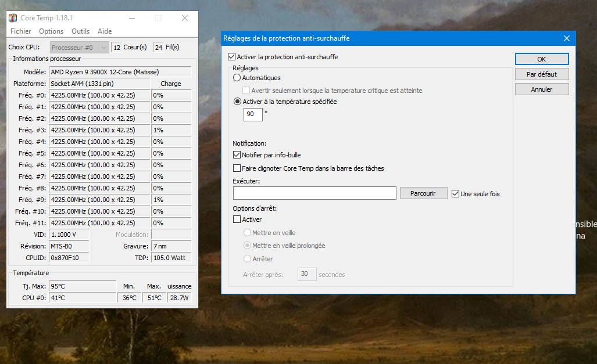Viewport: 597px width, 364px height.
Task: Select Activer à la température spécifiée
Action: click(237, 102)
